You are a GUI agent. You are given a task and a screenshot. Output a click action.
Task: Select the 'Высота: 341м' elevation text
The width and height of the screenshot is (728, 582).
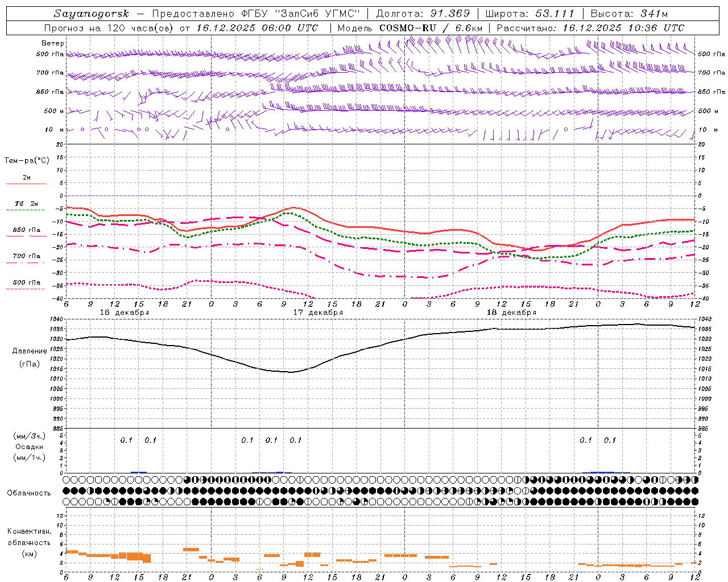click(629, 14)
